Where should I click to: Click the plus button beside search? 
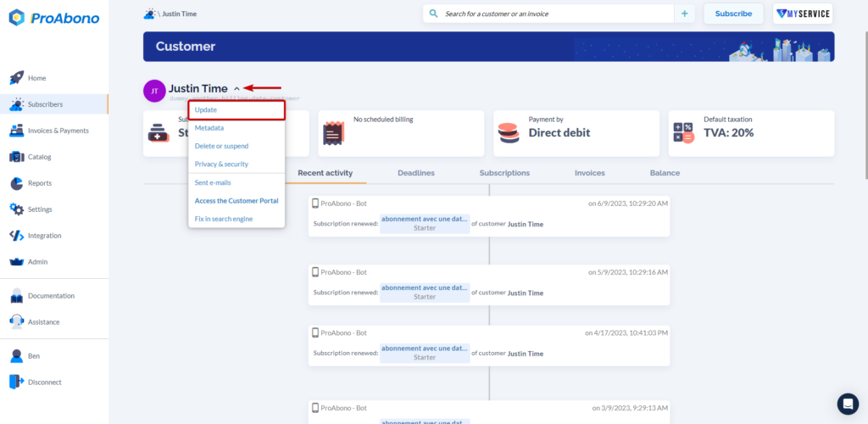pyautogui.click(x=684, y=14)
